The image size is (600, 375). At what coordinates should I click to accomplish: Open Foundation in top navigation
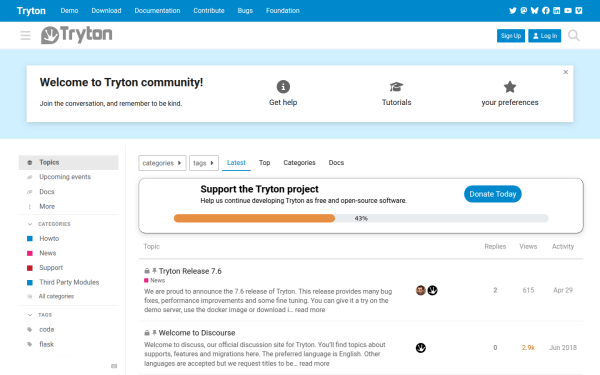(283, 11)
